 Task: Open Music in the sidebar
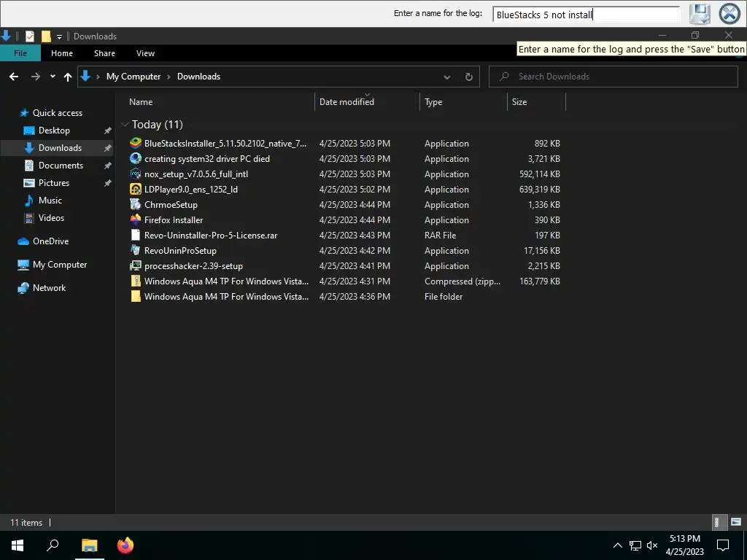[x=50, y=201]
